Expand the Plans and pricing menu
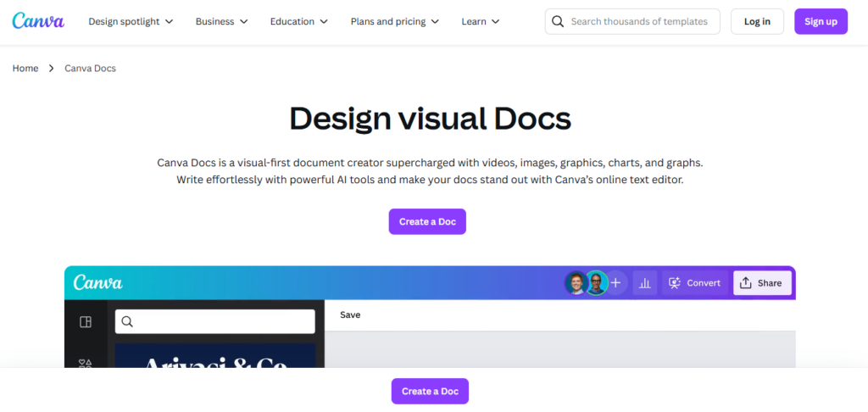The height and width of the screenshot is (412, 868). pyautogui.click(x=395, y=21)
